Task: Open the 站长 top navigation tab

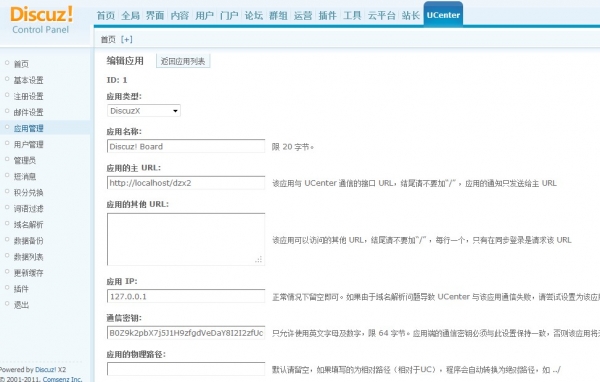Action: (411, 16)
